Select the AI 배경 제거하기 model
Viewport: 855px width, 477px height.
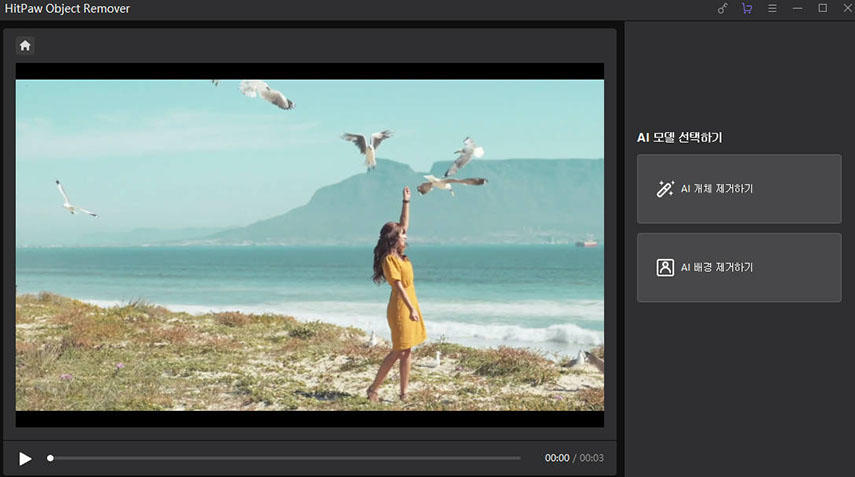739,267
